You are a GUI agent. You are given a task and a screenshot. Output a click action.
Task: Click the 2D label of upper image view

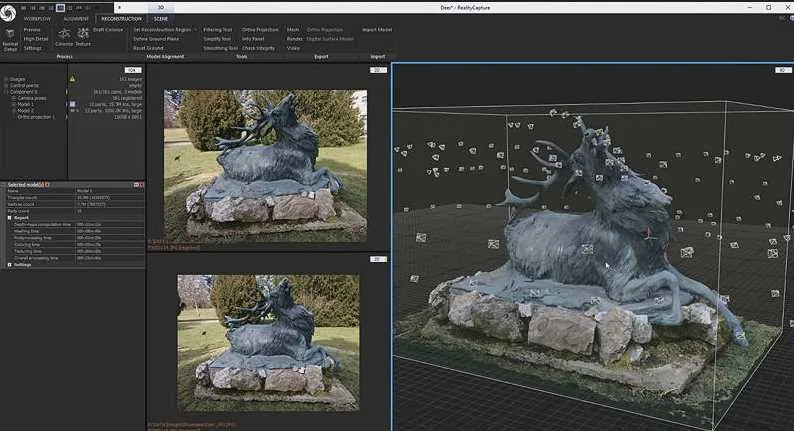click(378, 70)
